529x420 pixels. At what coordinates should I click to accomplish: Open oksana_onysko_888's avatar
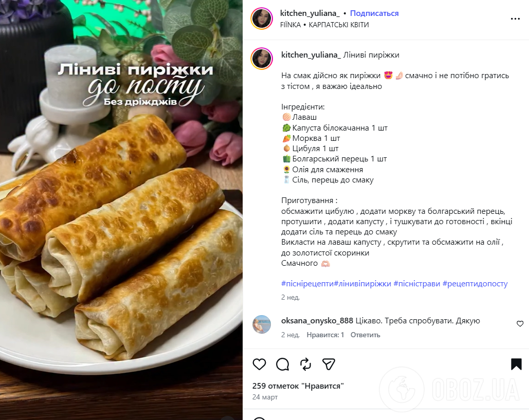(262, 324)
